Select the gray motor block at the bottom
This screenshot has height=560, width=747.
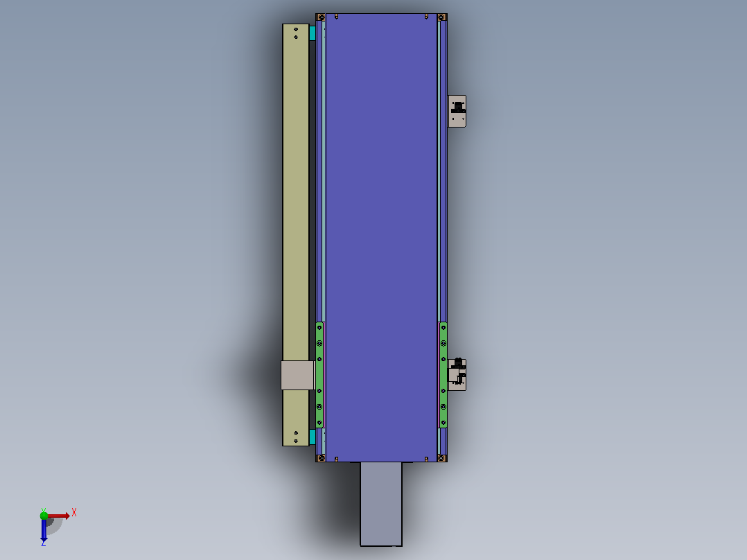tap(381, 504)
